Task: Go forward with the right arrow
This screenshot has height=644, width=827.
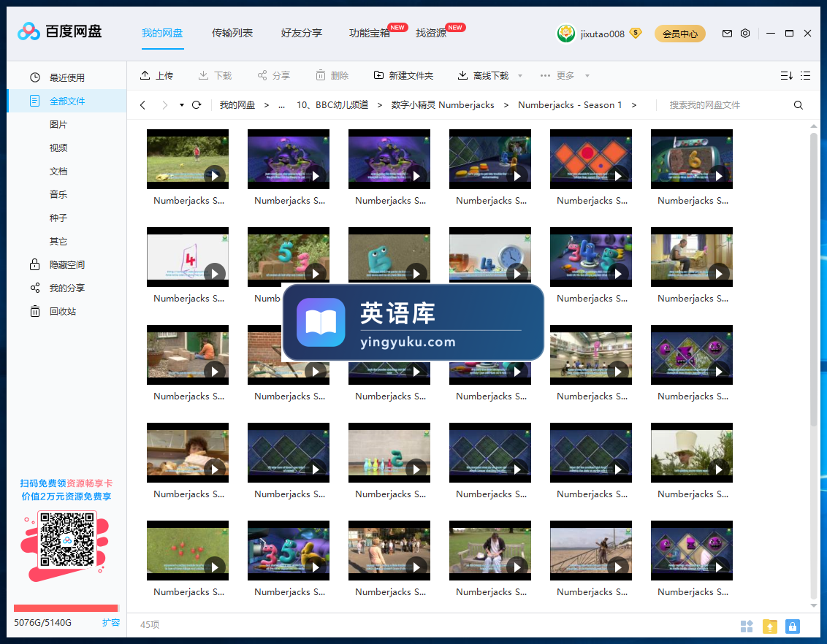Action: click(164, 105)
